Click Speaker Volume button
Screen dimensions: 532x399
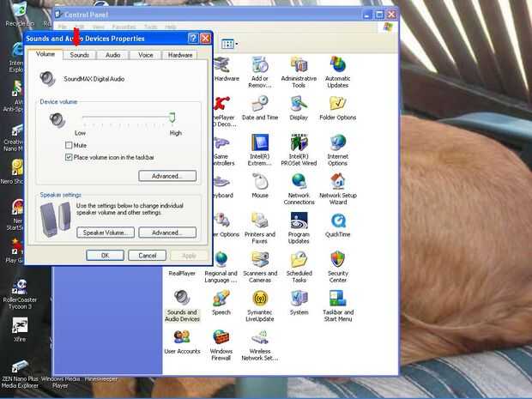[x=106, y=233]
